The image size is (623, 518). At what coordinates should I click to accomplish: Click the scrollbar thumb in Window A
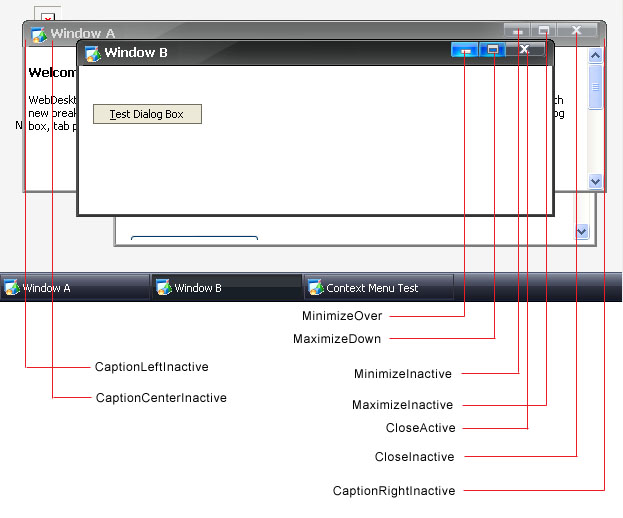(595, 86)
